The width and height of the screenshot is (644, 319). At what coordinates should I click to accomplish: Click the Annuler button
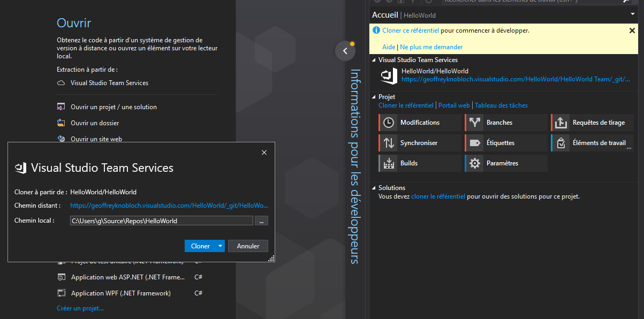coord(248,246)
